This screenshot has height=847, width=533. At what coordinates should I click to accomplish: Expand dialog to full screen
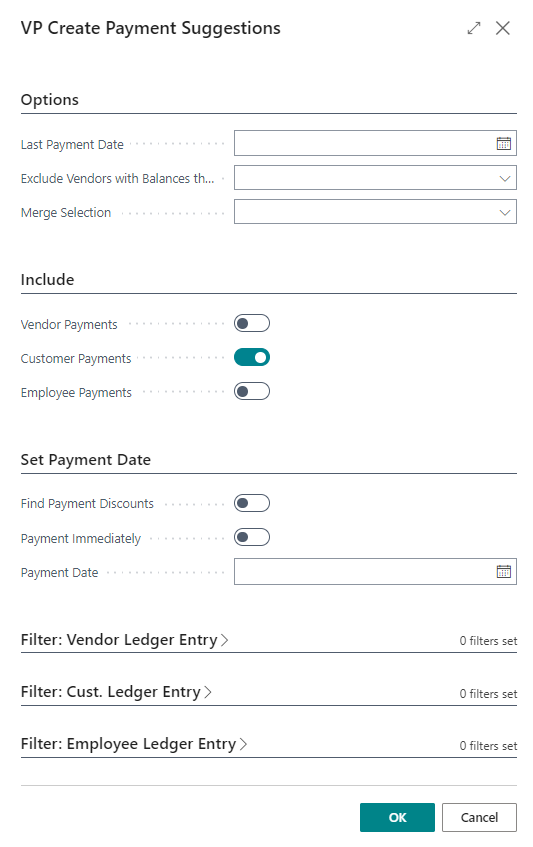tap(474, 28)
